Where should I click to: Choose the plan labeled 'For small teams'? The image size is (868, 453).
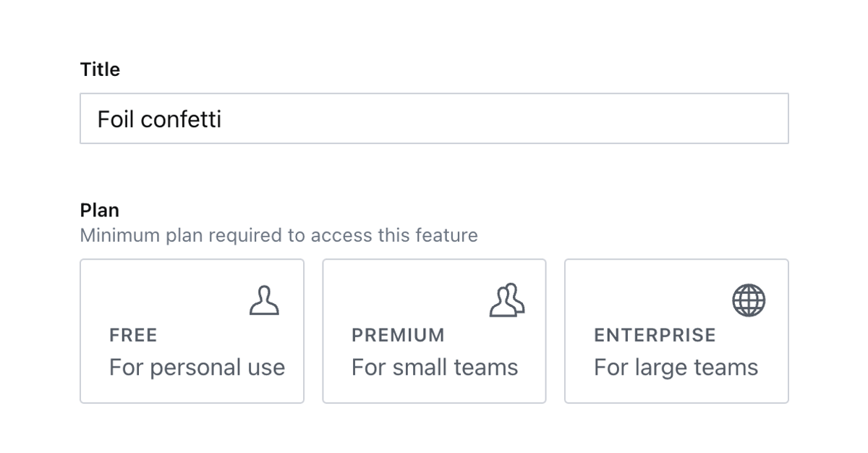(434, 331)
